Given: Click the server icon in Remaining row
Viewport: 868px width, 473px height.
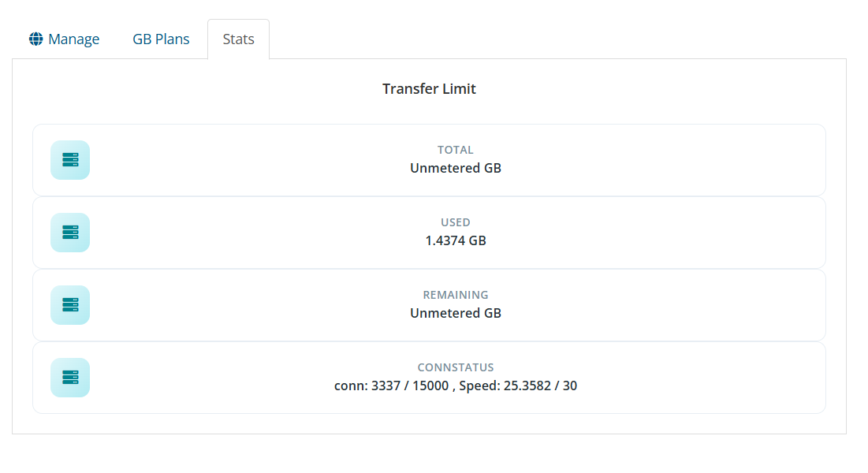Looking at the screenshot, I should coord(70,305).
